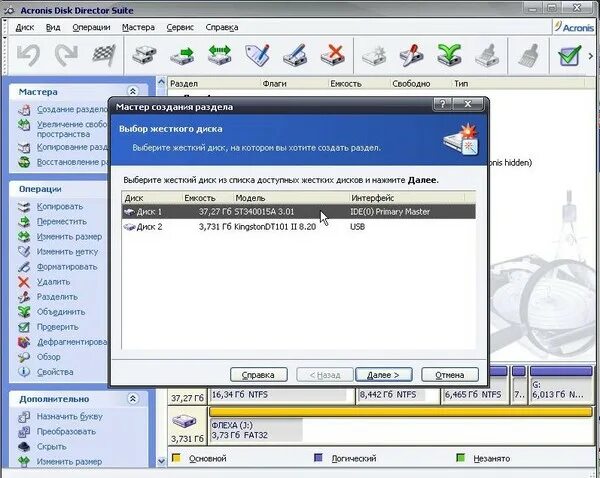Click the Change label tag icon in the toolbar
This screenshot has height=478, width=600.
click(x=258, y=55)
